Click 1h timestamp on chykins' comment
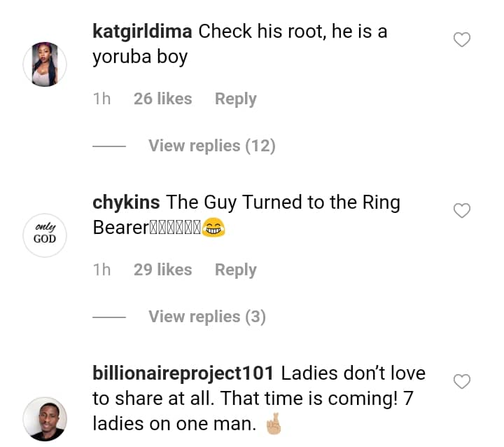The image size is (504, 447). [x=101, y=270]
